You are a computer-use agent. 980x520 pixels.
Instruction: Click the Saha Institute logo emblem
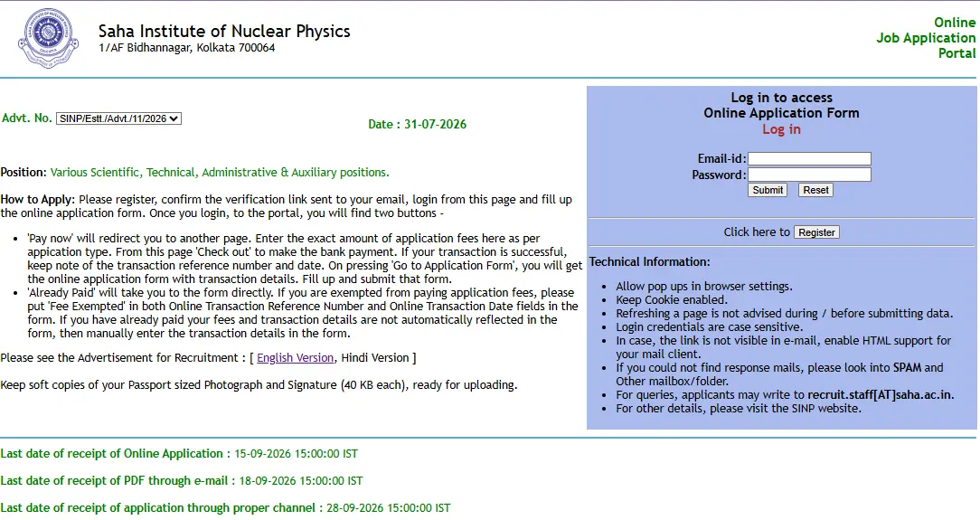(49, 38)
